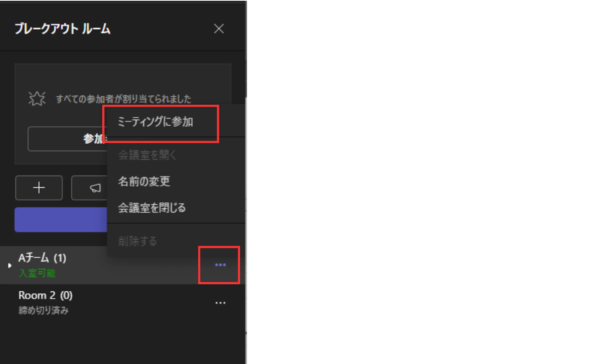Click the 締め切り済み status text
The image size is (603, 364).
coord(43,310)
